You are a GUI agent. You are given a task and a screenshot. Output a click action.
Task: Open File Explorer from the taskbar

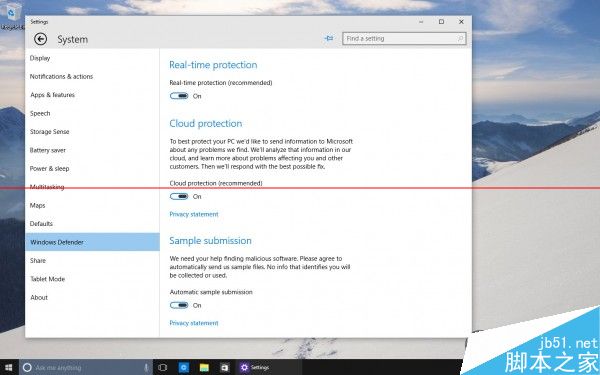point(204,368)
